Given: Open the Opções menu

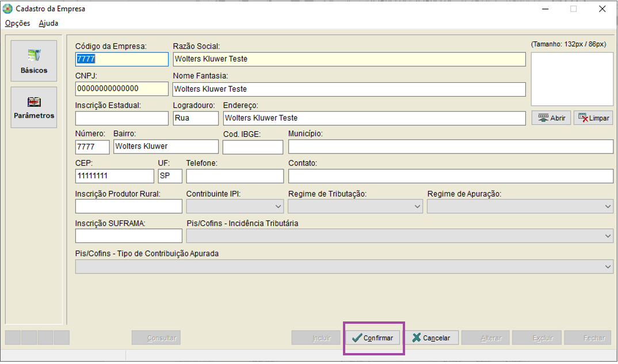Looking at the screenshot, I should 18,23.
